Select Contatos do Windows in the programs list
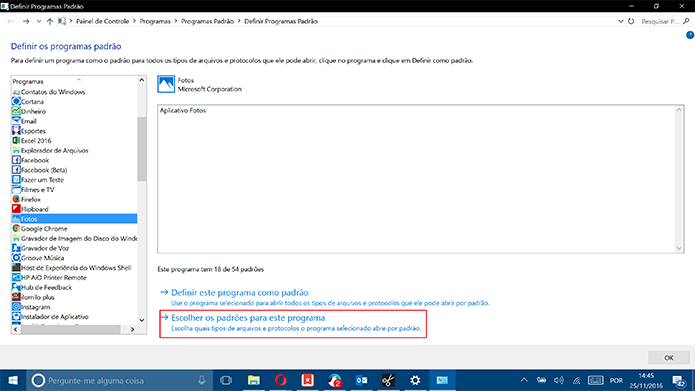 pos(53,92)
